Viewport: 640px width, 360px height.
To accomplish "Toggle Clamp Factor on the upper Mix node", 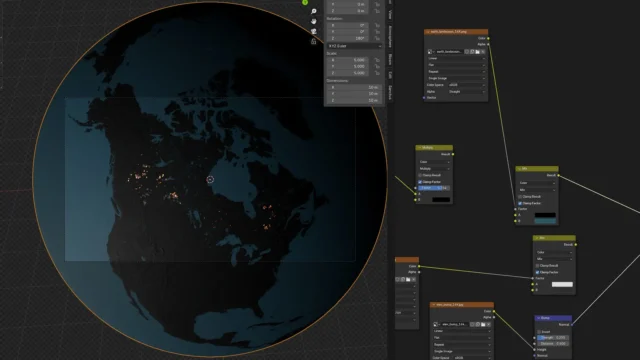I will [x=520, y=203].
